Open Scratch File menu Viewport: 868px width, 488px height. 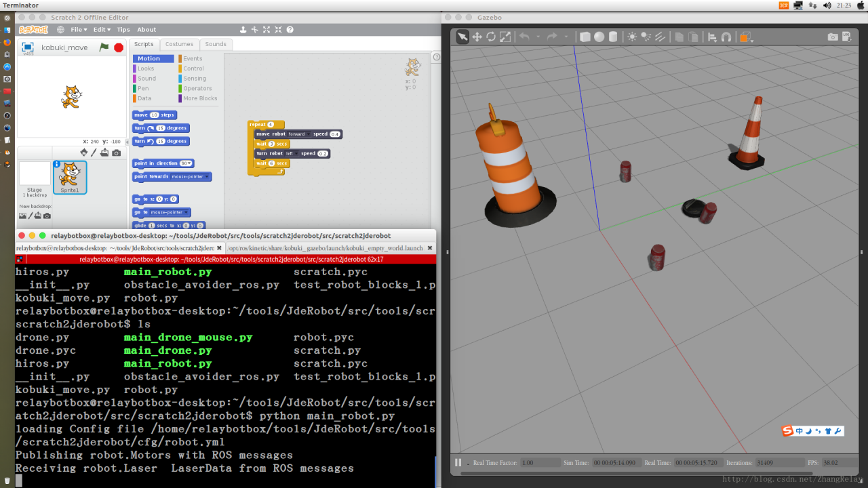79,30
